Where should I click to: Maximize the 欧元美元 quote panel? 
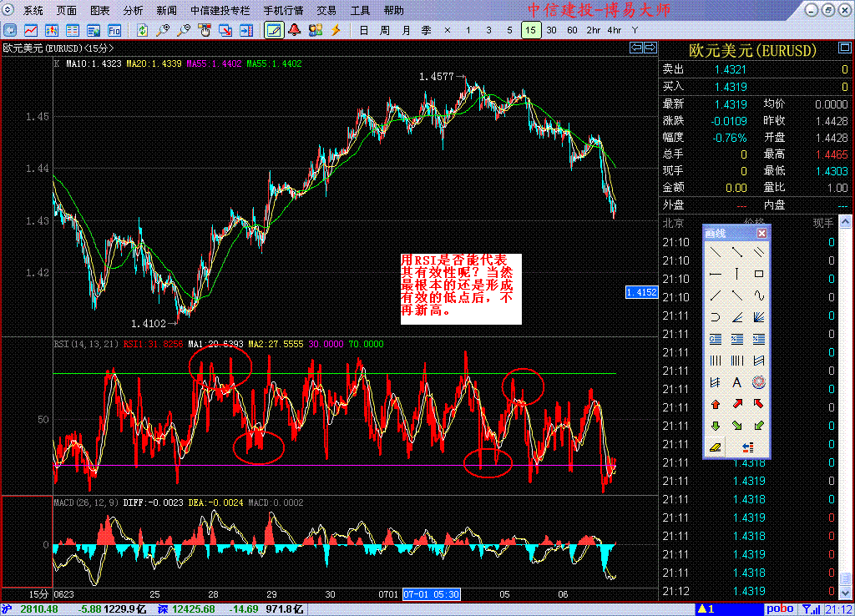(844, 48)
